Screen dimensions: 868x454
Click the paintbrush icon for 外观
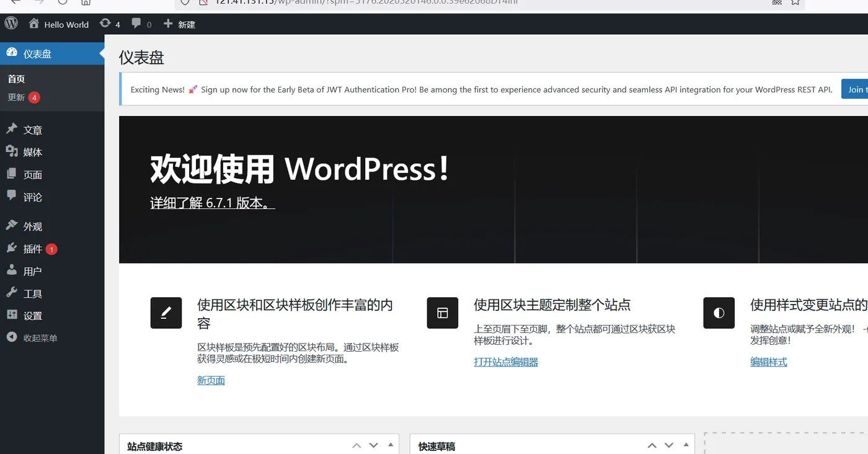[12, 226]
